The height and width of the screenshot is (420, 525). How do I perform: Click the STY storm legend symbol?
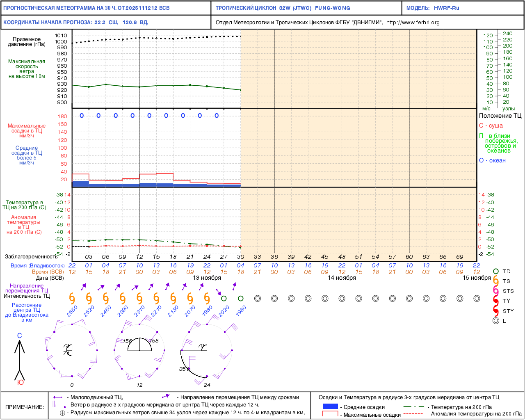click(496, 311)
